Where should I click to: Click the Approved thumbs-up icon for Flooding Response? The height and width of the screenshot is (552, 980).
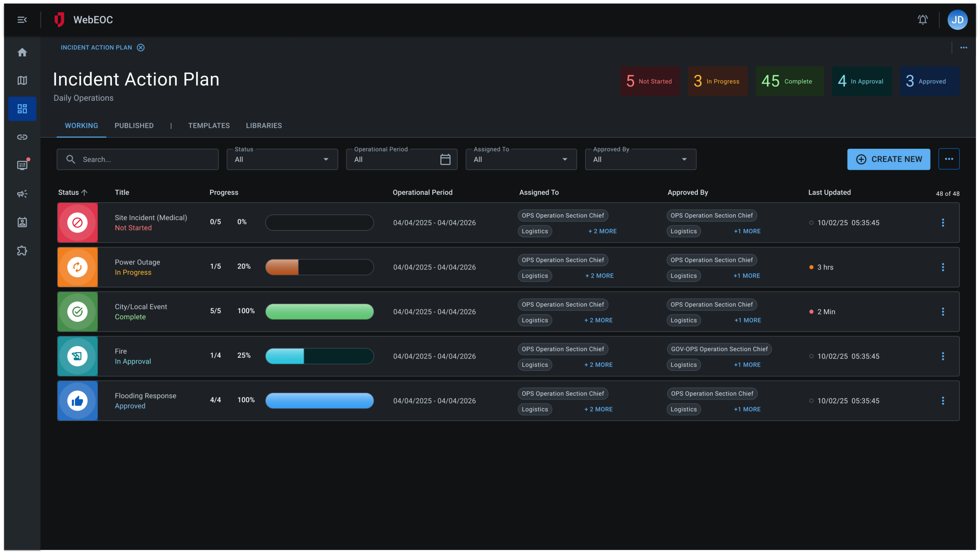tap(77, 401)
